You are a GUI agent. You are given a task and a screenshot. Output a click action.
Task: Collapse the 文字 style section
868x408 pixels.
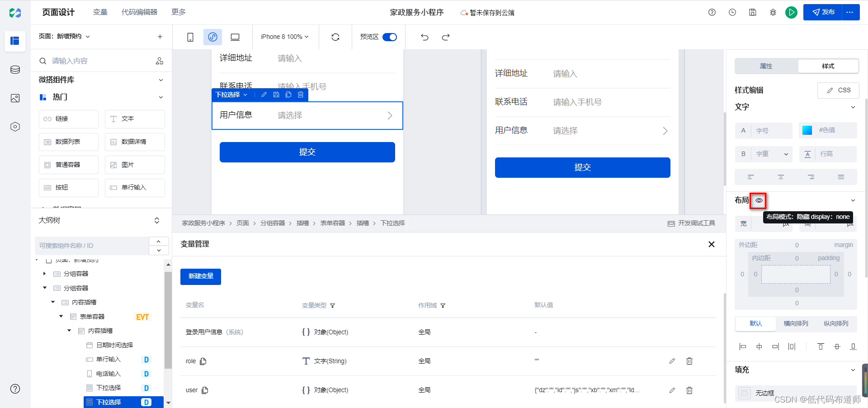(853, 107)
